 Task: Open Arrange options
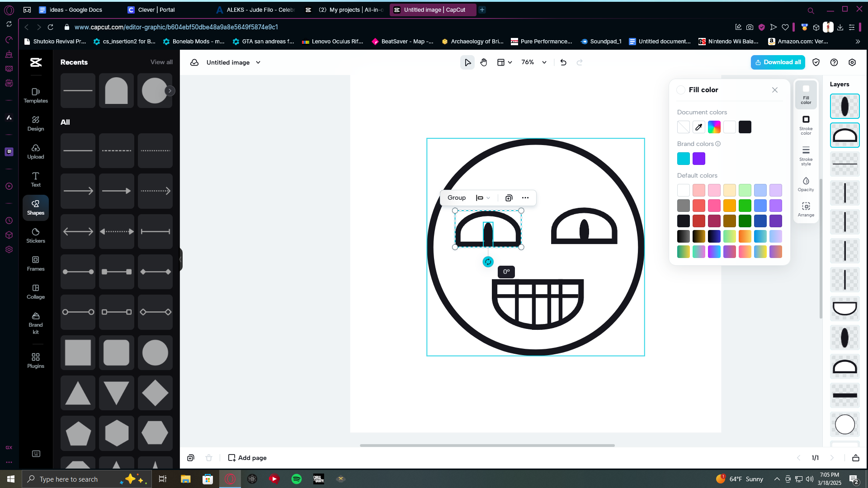pyautogui.click(x=806, y=210)
